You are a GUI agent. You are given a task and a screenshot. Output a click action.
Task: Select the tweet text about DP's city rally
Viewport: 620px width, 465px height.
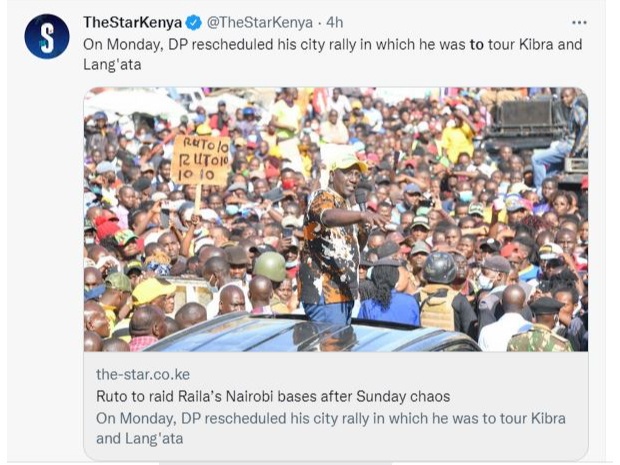click(333, 54)
